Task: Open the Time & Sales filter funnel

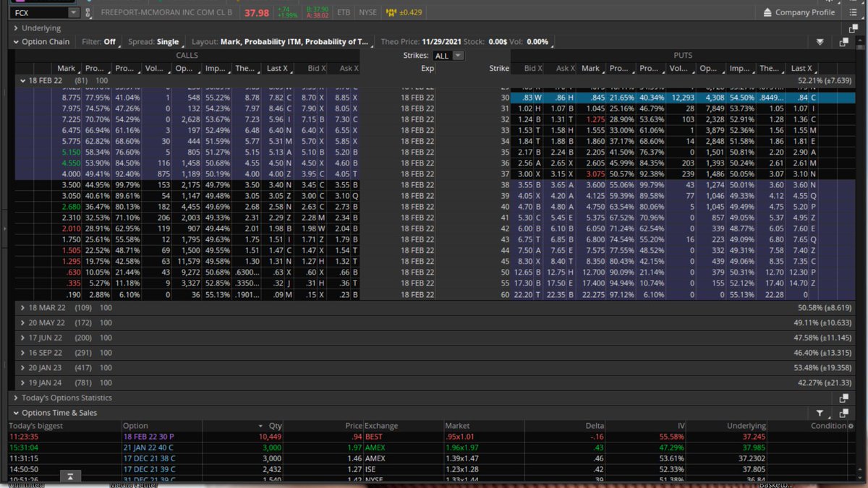Action: click(820, 413)
